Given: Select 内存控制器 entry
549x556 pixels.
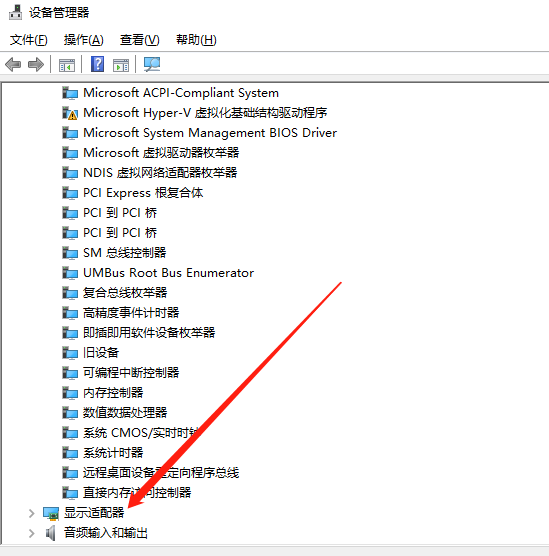Looking at the screenshot, I should coord(113,393).
